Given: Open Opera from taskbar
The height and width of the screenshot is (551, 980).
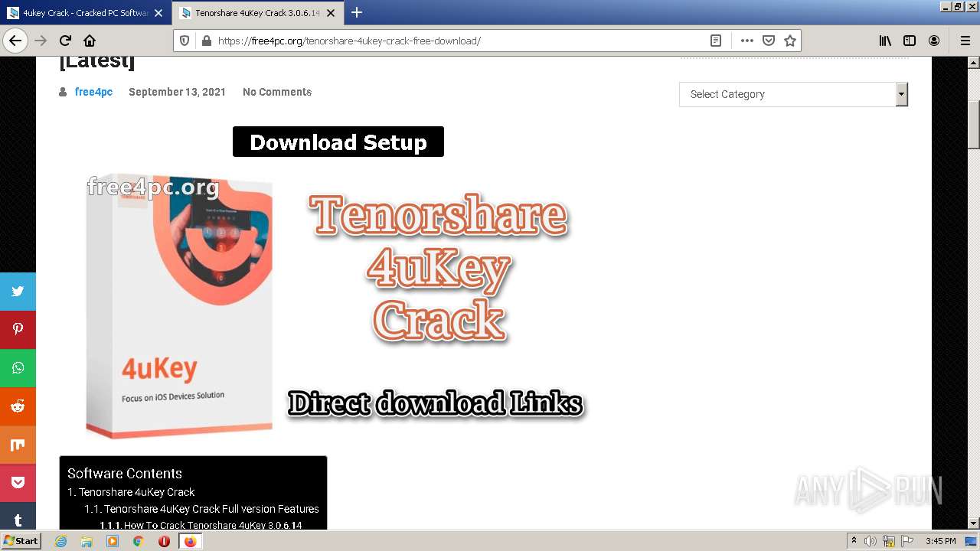Looking at the screenshot, I should [x=164, y=541].
